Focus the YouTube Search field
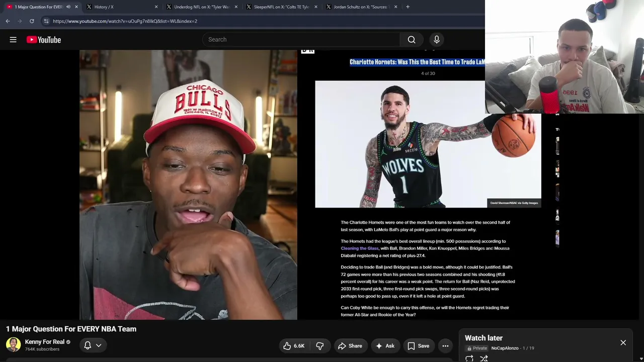Screen dimensions: 644x362 click(x=301, y=40)
